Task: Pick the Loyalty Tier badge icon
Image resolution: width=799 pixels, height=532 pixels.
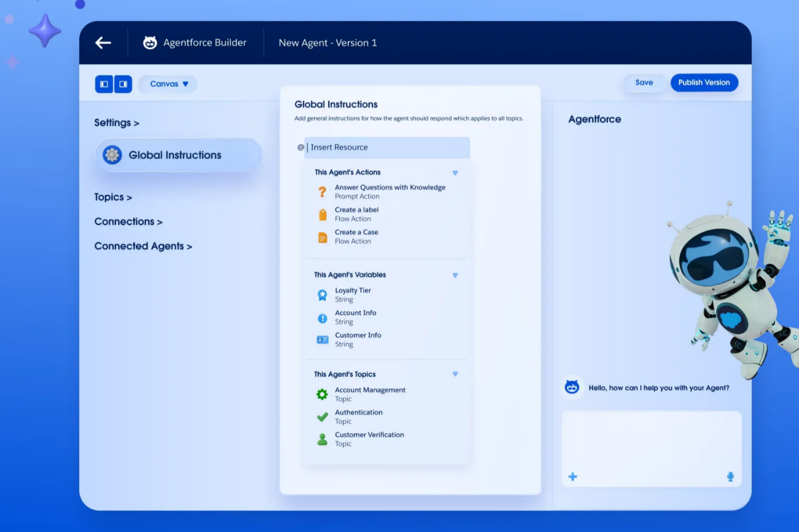Action: click(322, 295)
